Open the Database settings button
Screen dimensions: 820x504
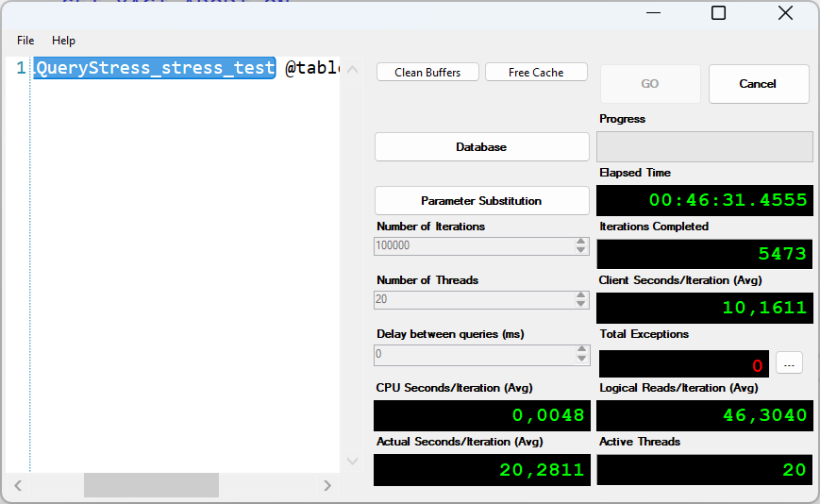tap(481, 147)
